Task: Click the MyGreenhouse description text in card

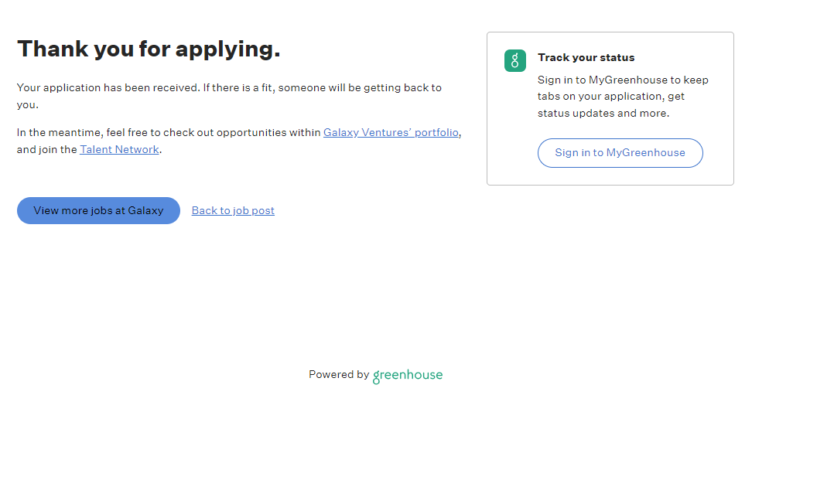Action: click(623, 80)
